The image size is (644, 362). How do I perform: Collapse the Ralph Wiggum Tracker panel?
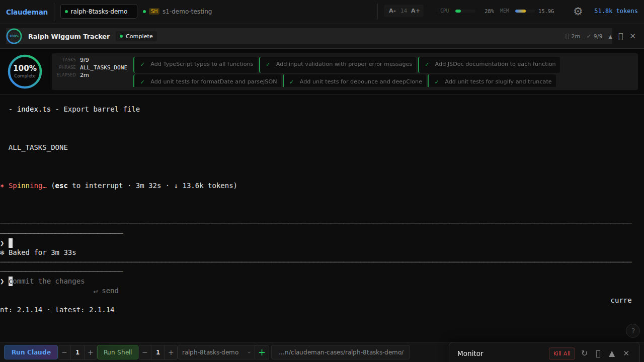click(x=611, y=36)
